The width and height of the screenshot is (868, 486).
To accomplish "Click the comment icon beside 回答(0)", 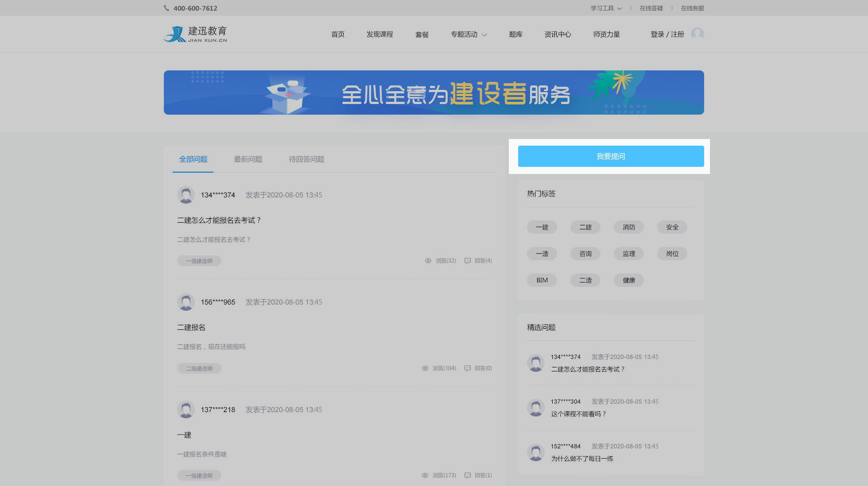I will (x=467, y=368).
